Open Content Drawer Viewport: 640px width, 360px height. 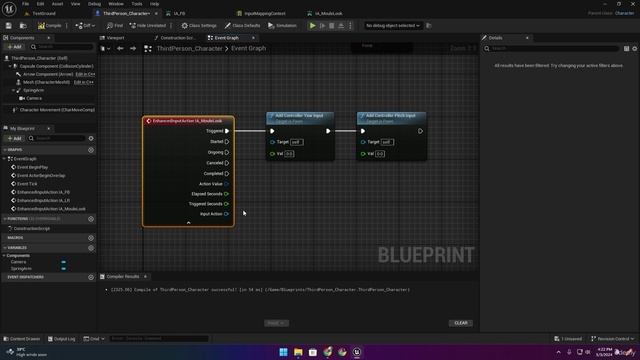tap(22, 339)
